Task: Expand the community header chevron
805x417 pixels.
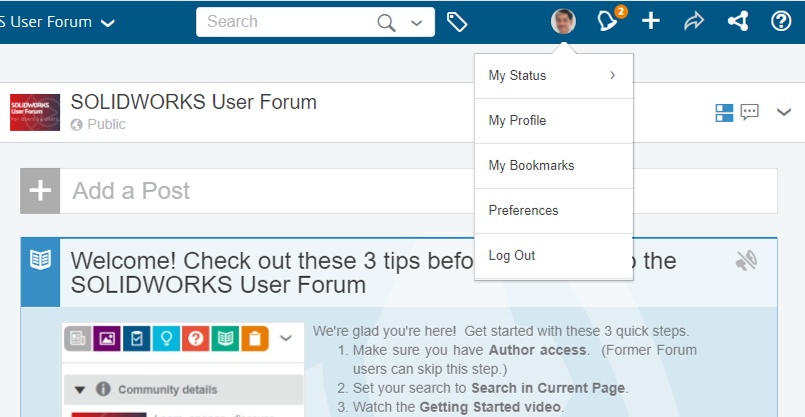Action: (x=784, y=112)
